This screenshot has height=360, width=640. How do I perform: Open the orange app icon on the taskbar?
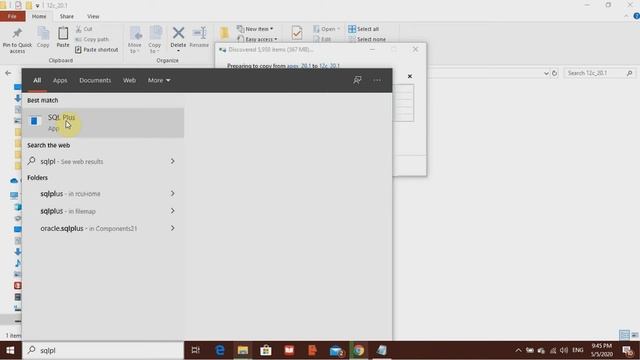click(312, 350)
